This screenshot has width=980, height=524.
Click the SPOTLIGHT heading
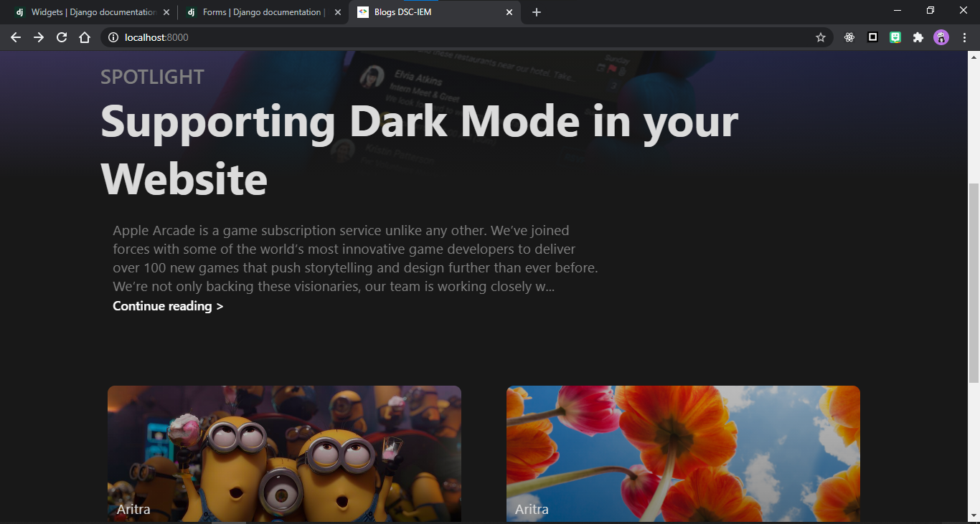point(152,77)
